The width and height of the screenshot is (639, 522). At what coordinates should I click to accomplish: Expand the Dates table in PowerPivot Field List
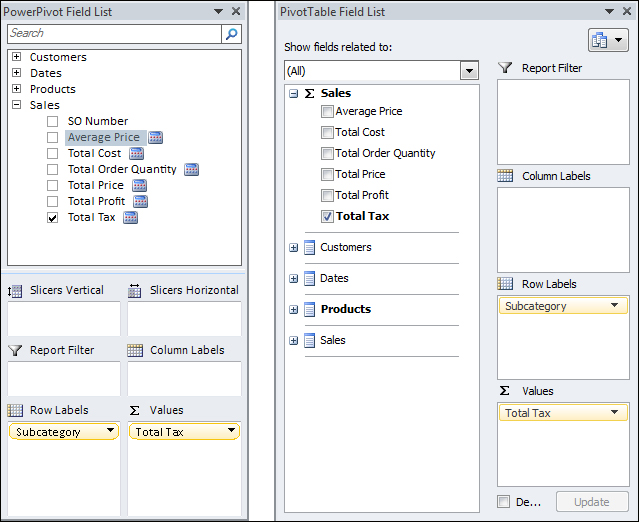17,73
